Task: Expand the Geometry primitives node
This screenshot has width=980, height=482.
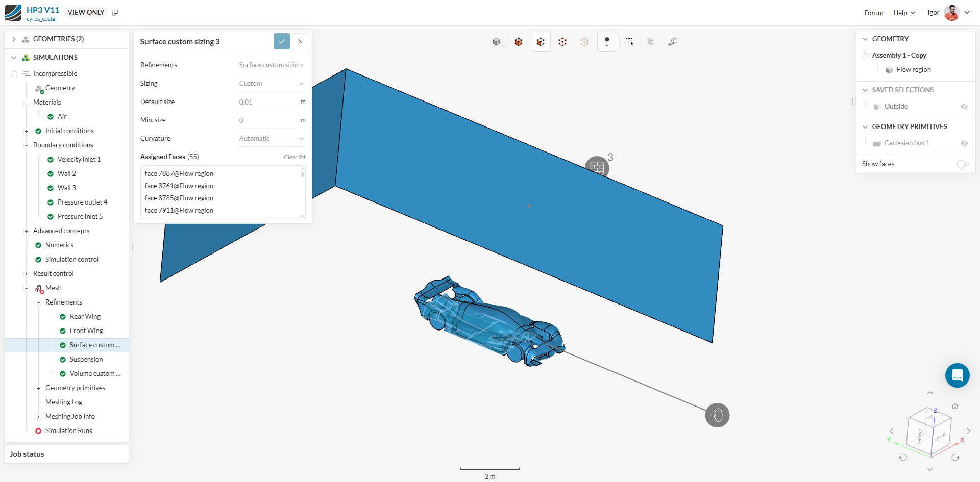Action: point(38,388)
